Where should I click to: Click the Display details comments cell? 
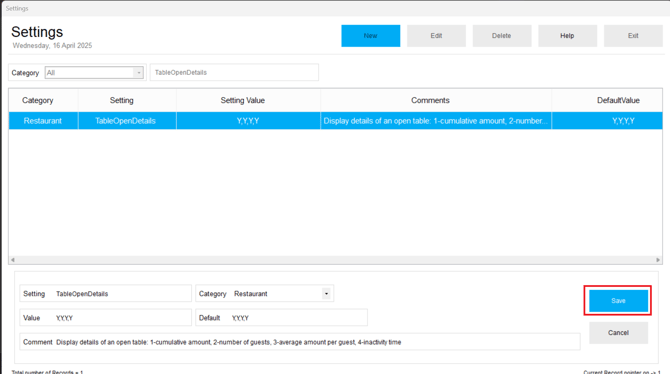[436, 121]
